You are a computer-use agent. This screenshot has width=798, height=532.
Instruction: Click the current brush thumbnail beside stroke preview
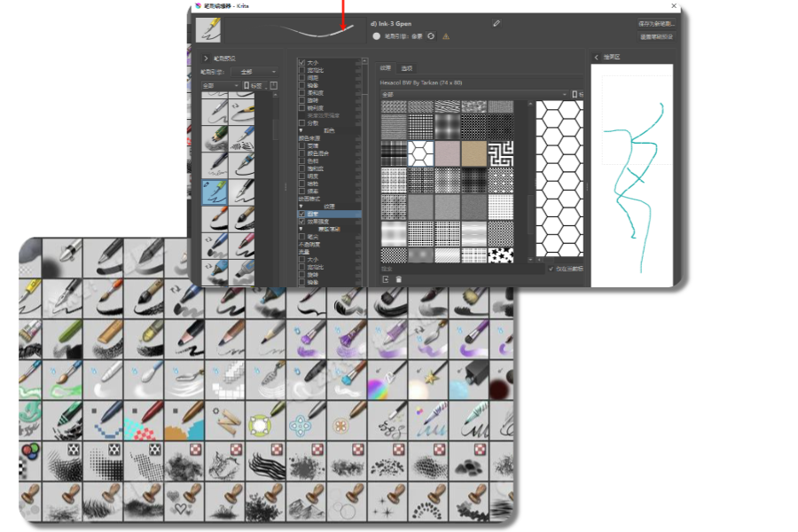(208, 29)
